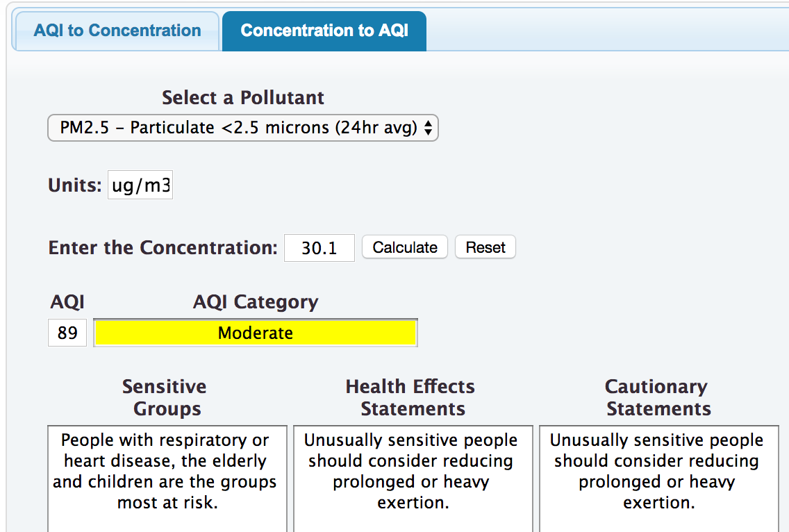Screen dimensions: 789x532
Task: Click the Select a Pollutant heading
Action: click(242, 98)
